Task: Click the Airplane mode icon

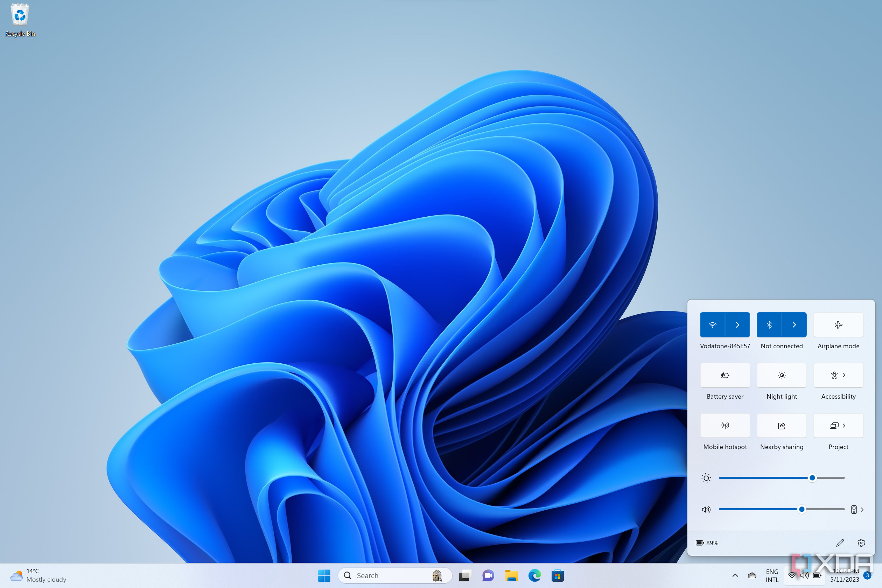Action: tap(838, 324)
